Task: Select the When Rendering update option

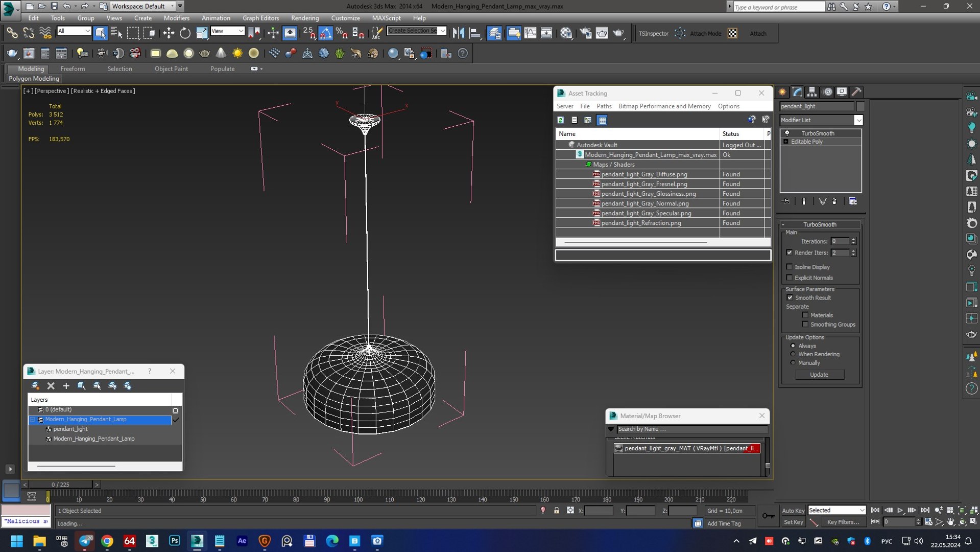Action: [793, 354]
